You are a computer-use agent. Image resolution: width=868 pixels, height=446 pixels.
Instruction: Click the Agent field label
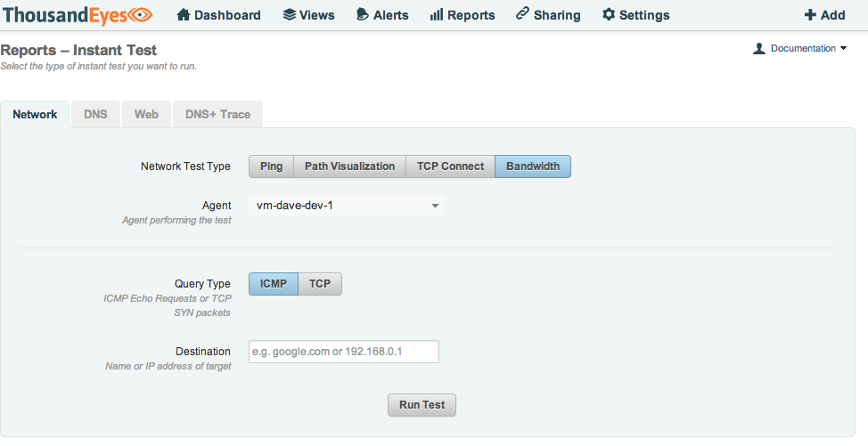217,206
